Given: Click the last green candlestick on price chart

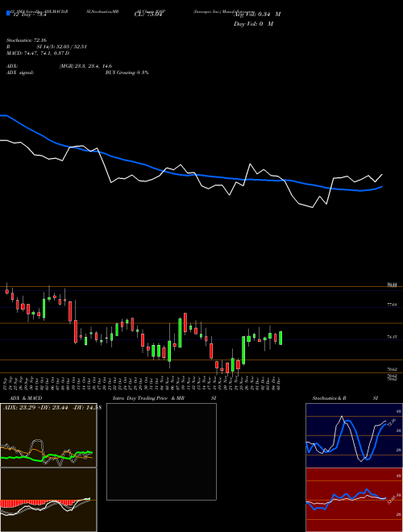Looking at the screenshot, I should pos(280,338).
